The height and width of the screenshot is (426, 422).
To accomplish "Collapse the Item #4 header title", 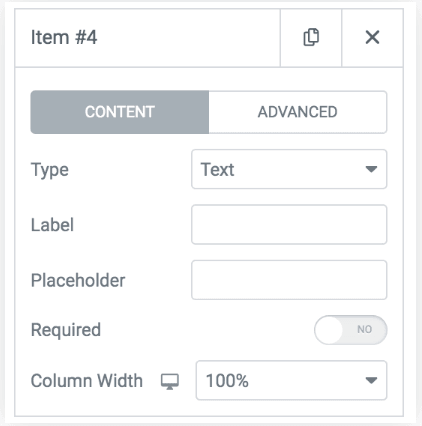I will click(64, 37).
